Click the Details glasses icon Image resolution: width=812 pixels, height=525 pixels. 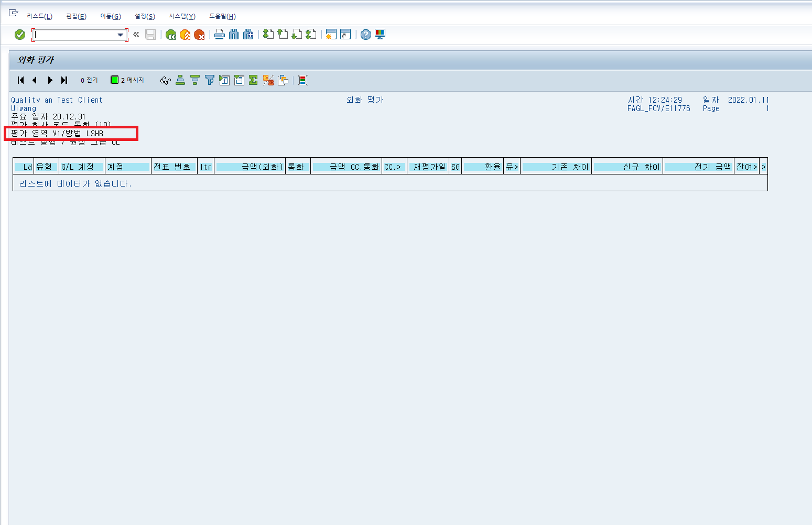(166, 80)
